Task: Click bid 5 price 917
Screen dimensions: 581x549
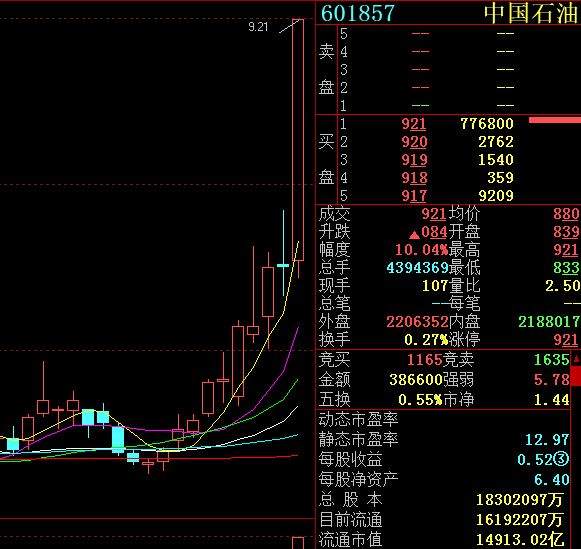Action: [x=414, y=196]
